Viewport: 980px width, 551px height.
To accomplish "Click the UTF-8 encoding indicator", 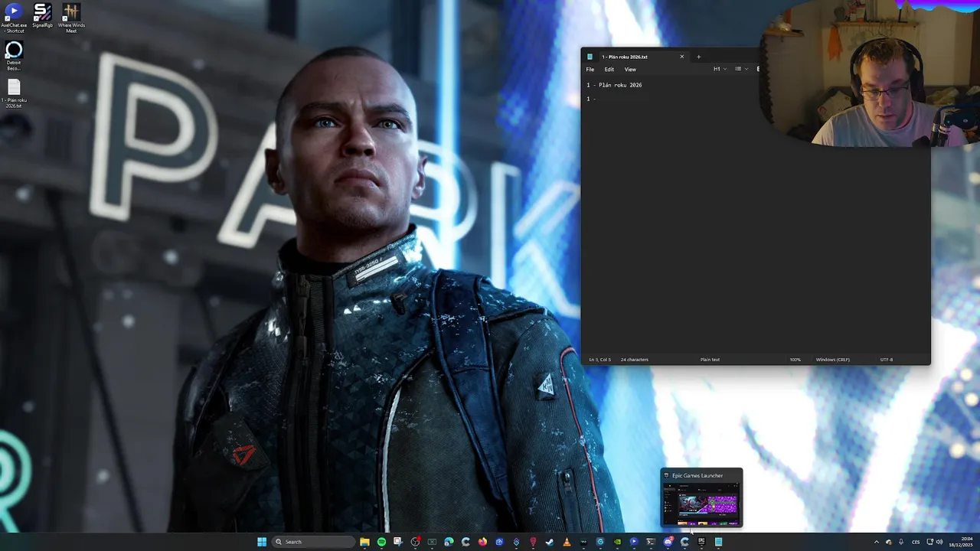I will coord(887,360).
